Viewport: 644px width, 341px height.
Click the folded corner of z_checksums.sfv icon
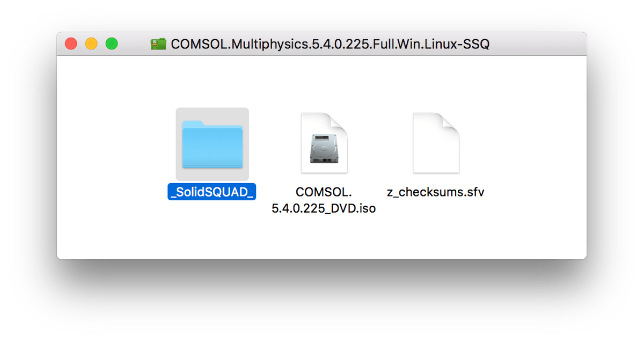(x=451, y=121)
